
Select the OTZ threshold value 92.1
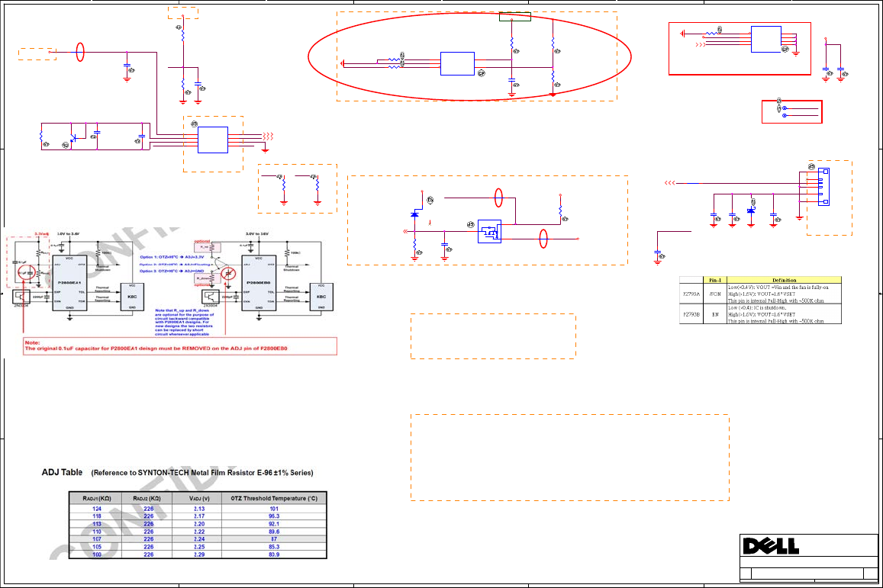274,524
